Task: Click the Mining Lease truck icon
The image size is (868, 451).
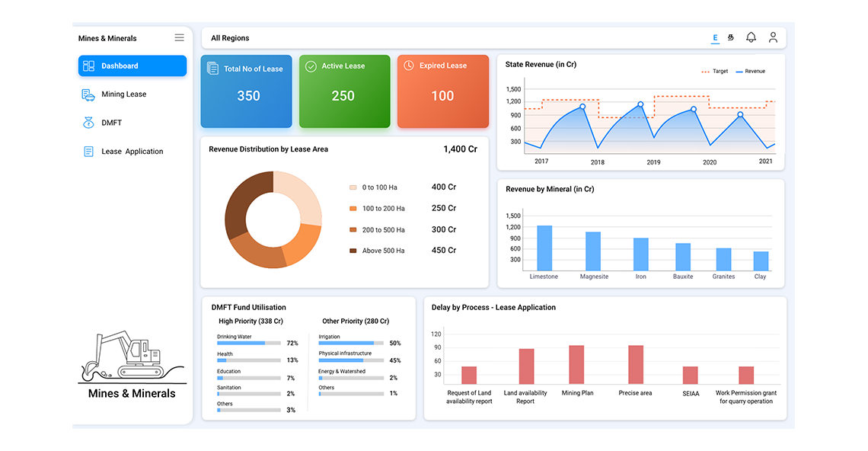Action: 88,94
